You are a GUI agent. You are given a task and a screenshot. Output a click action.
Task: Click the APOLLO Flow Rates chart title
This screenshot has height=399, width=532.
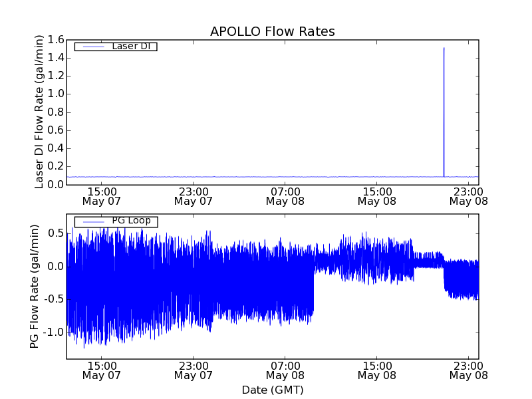tap(272, 31)
